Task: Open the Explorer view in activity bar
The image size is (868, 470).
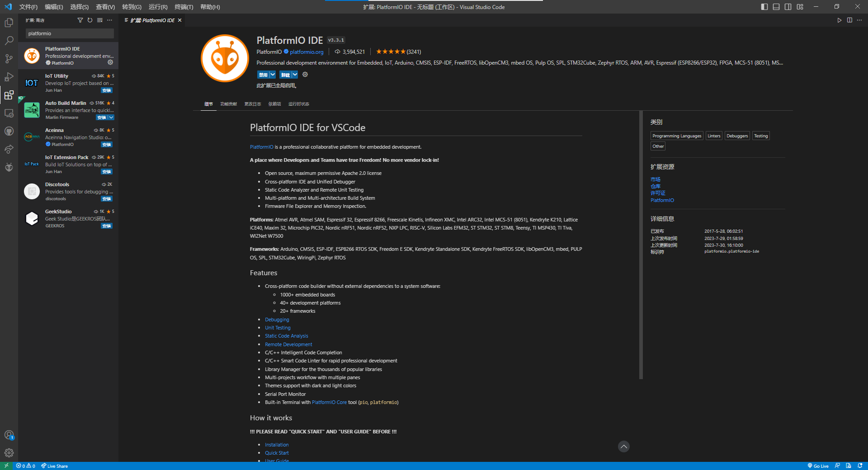Action: (9, 23)
